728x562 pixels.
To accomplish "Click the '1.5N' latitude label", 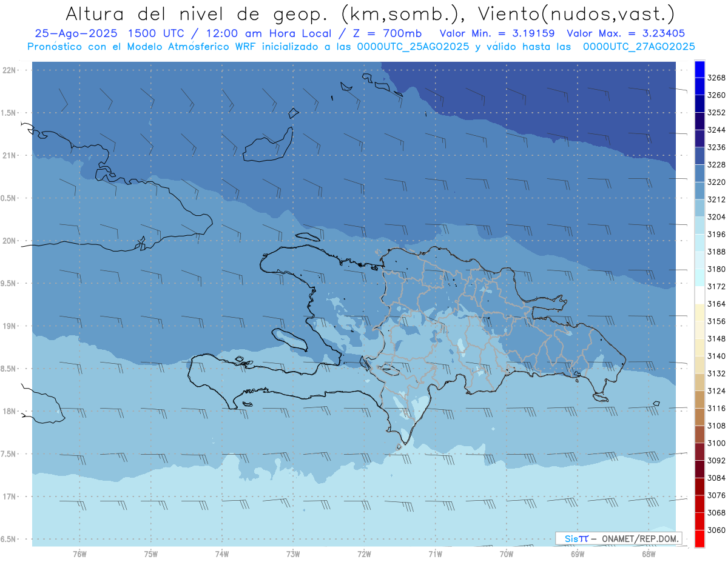I will [9, 113].
